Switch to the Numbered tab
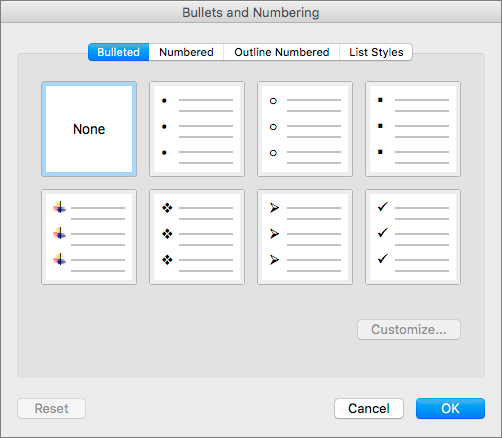The height and width of the screenshot is (438, 502). click(186, 52)
